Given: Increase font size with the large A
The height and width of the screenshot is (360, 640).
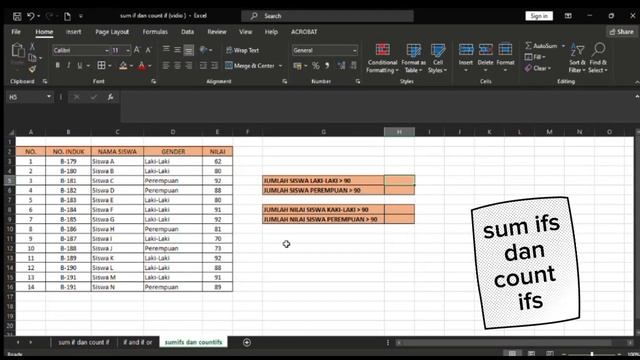Looking at the screenshot, I should pos(137,50).
